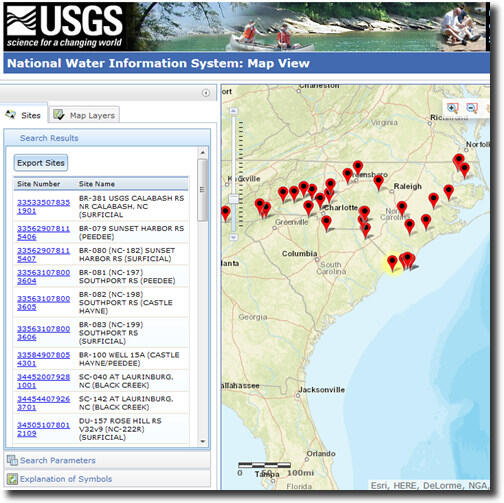Viewport: 504px width, 503px height.
Task: Click zoom slider plus button at top
Action: tap(234, 111)
